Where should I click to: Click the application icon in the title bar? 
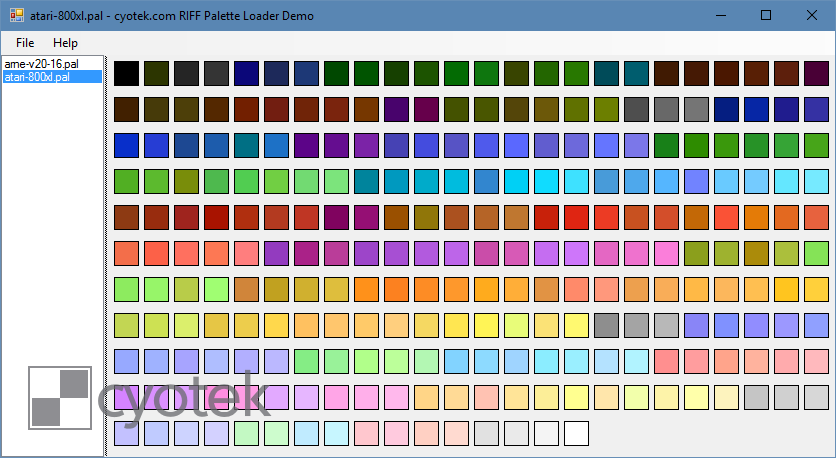17,15
